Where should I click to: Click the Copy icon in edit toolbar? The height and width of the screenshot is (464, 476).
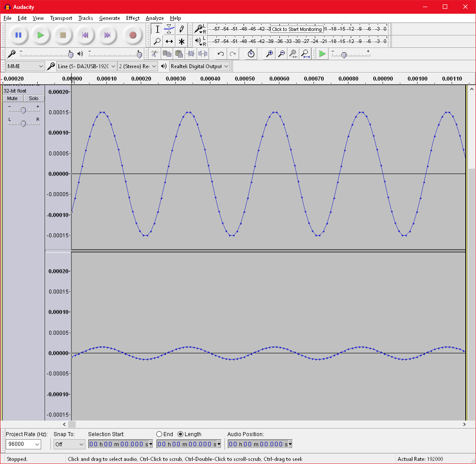(166, 54)
